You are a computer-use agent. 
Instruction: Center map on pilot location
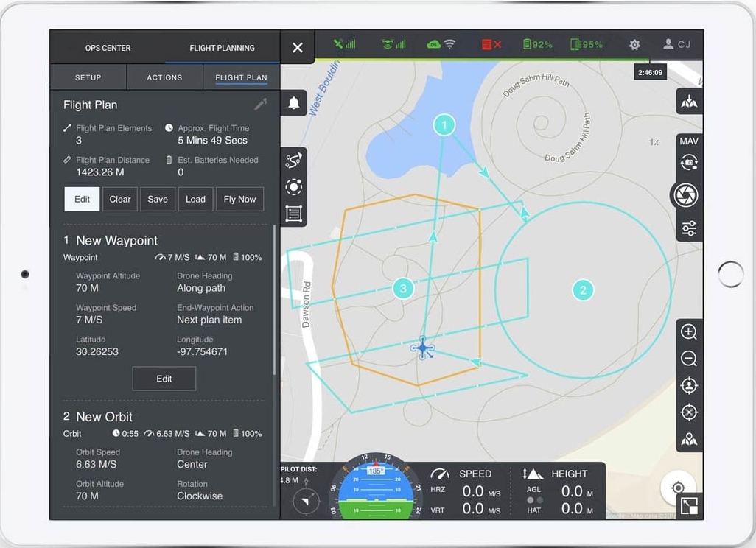click(689, 385)
